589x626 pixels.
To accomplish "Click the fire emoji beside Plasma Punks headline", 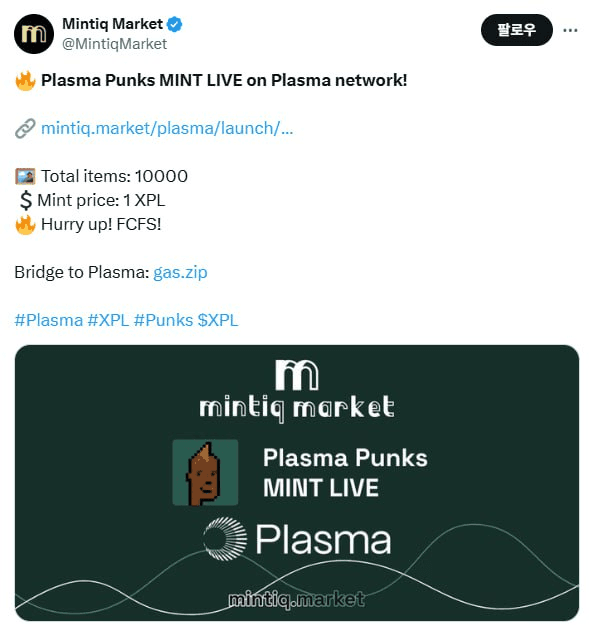I will pos(25,81).
